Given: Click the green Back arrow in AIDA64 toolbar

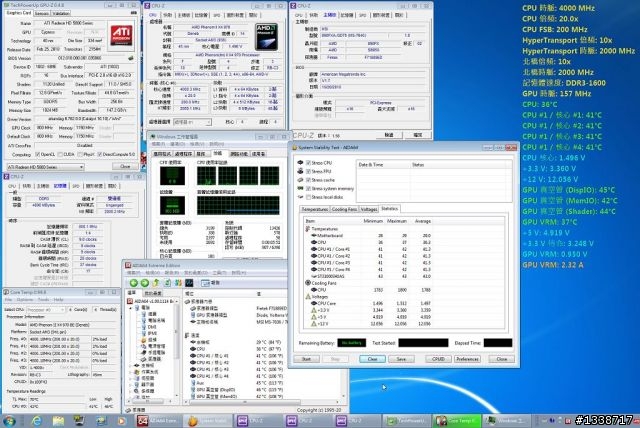Looking at the screenshot, I should [133, 283].
